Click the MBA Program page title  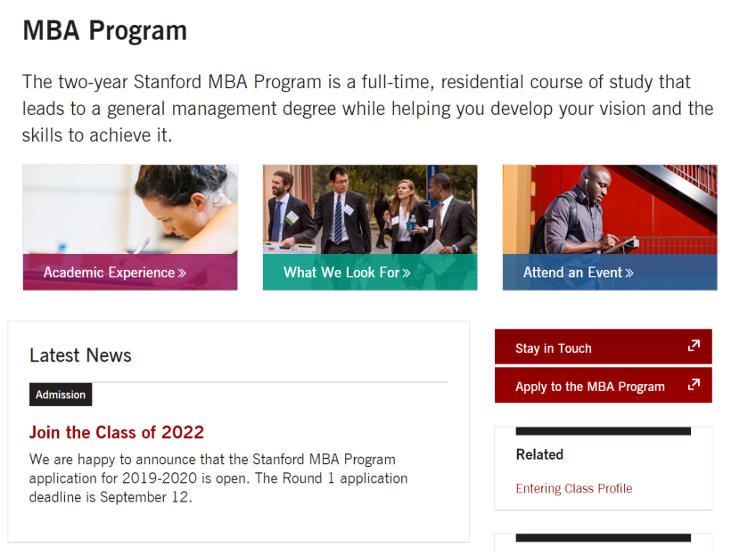tap(104, 30)
